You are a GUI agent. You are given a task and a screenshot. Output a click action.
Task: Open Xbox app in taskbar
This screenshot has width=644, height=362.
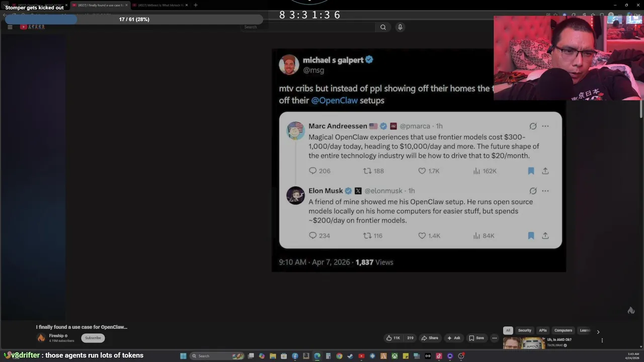click(394, 356)
